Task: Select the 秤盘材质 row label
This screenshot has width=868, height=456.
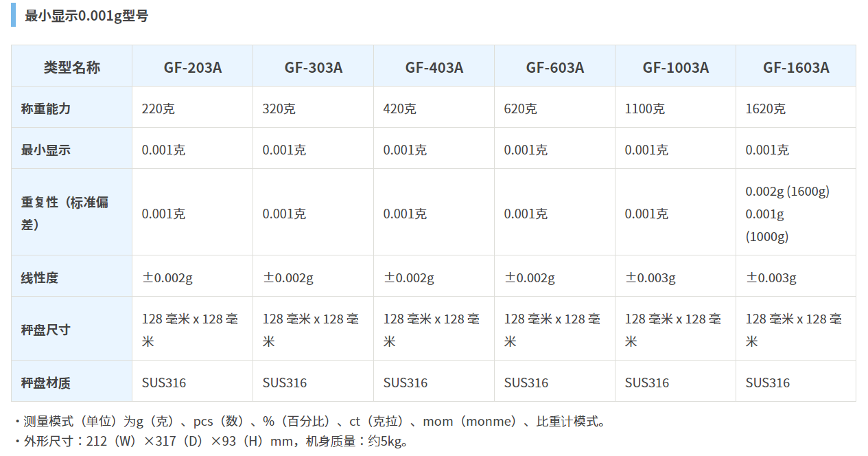Action: click(46, 383)
